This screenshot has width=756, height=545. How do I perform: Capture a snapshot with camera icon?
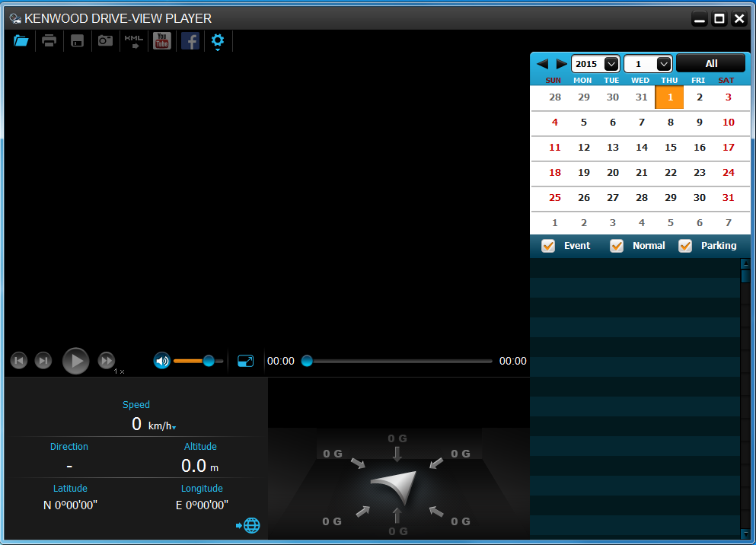coord(105,40)
